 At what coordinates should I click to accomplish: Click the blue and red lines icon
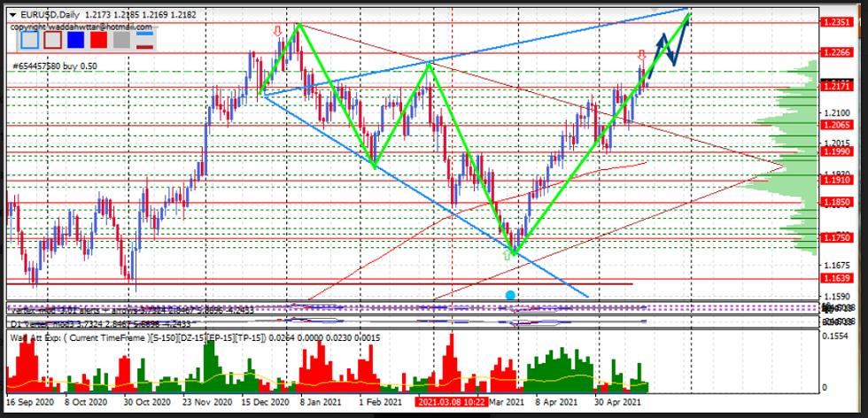point(144,40)
